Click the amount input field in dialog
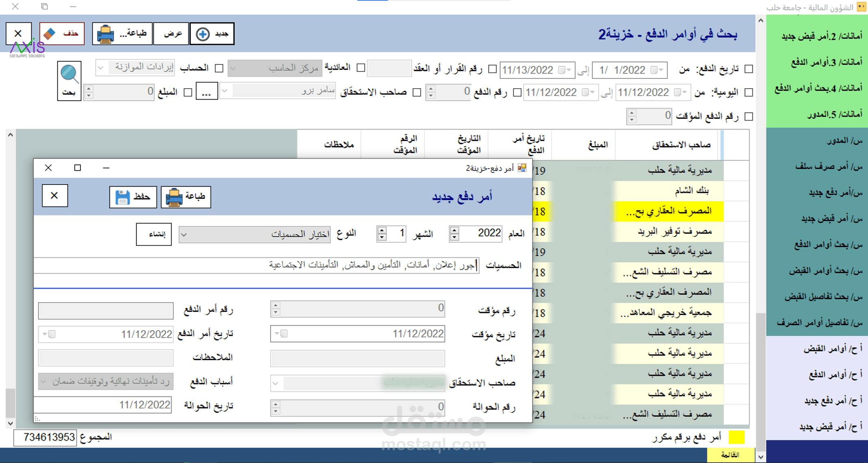 click(x=357, y=358)
